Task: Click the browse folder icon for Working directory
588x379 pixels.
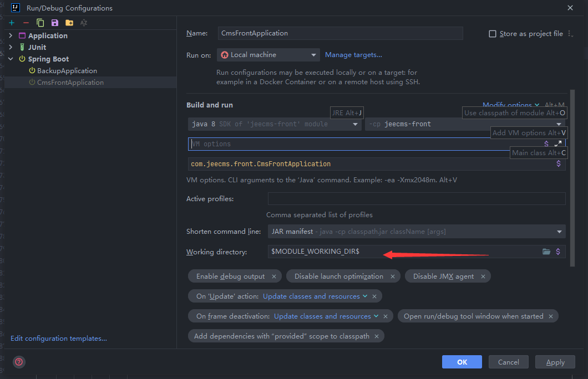Action: click(546, 252)
